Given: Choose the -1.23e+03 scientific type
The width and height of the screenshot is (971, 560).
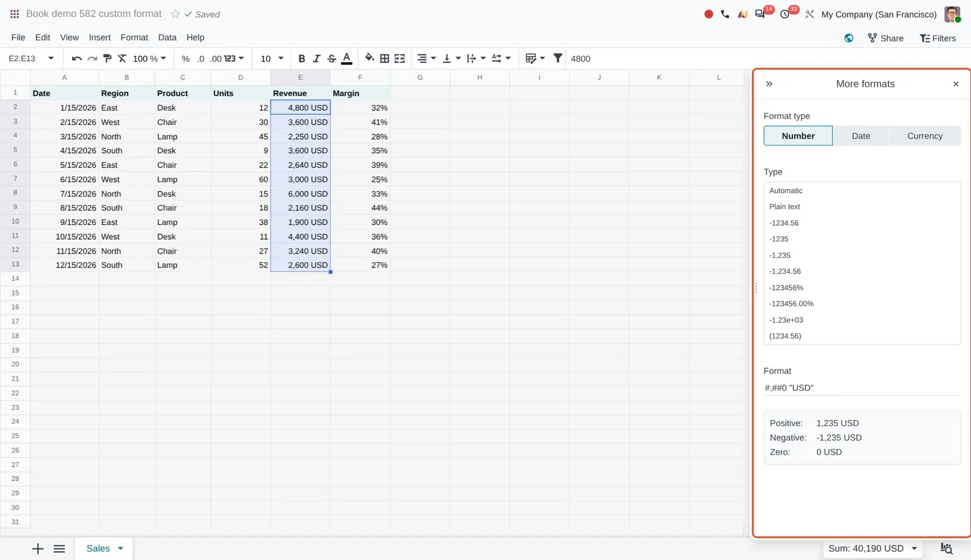Looking at the screenshot, I should click(862, 320).
